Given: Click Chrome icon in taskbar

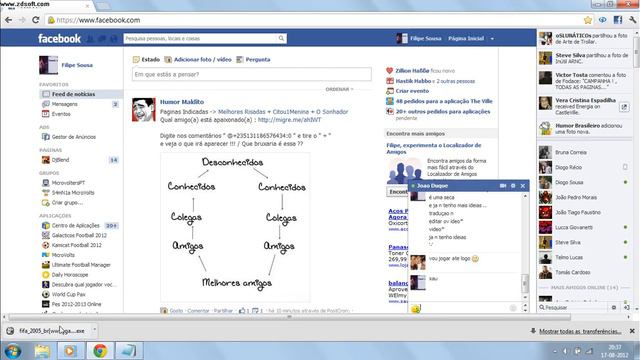Looking at the screenshot, I should click(100, 351).
